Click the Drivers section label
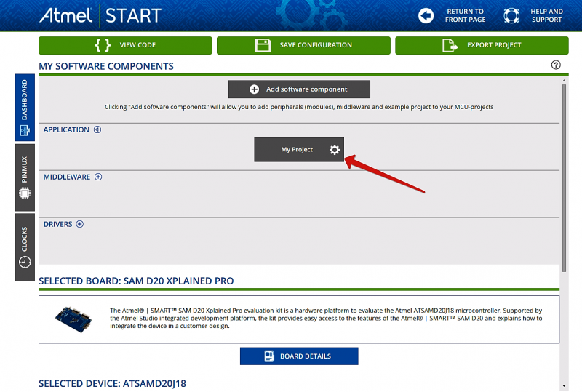Viewport: 582px width, 392px height. (x=58, y=224)
